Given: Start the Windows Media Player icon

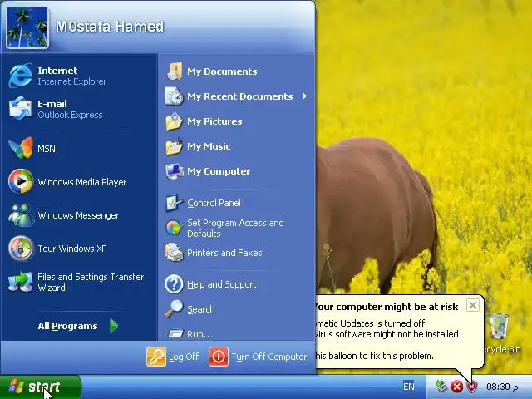Looking at the screenshot, I should pyautogui.click(x=21, y=181).
